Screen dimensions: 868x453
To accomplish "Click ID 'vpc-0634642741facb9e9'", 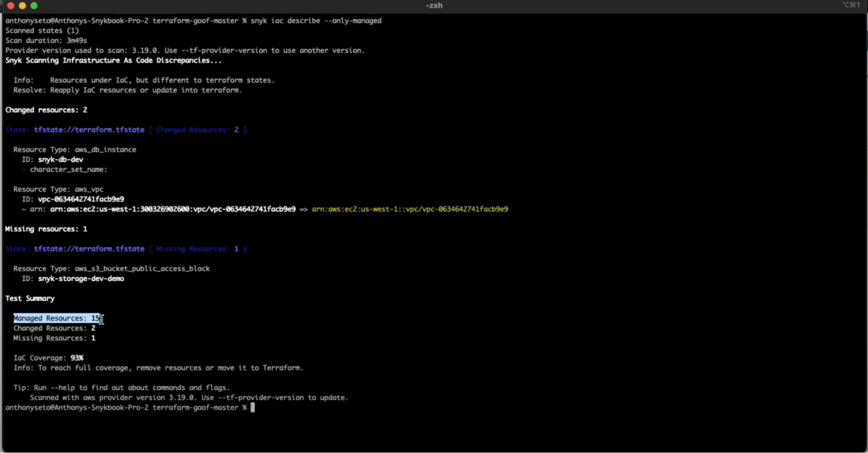I will [81, 200].
